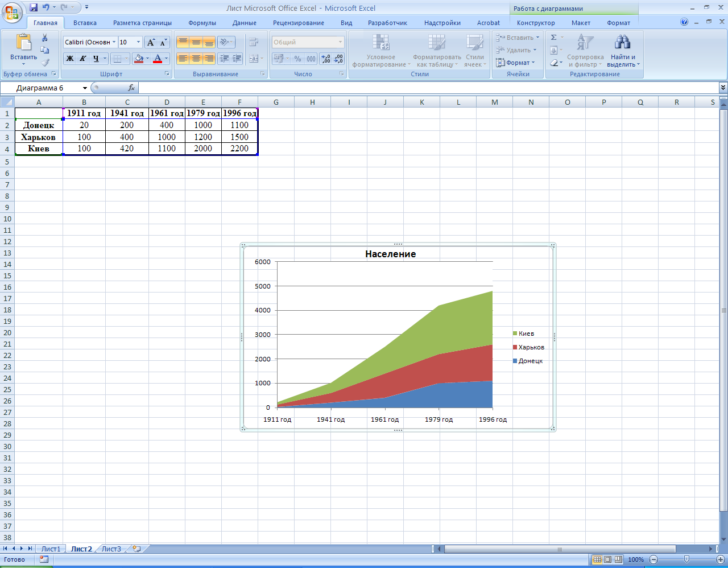
Task: Click the horizontal scrollbar thumb
Action: click(560, 549)
